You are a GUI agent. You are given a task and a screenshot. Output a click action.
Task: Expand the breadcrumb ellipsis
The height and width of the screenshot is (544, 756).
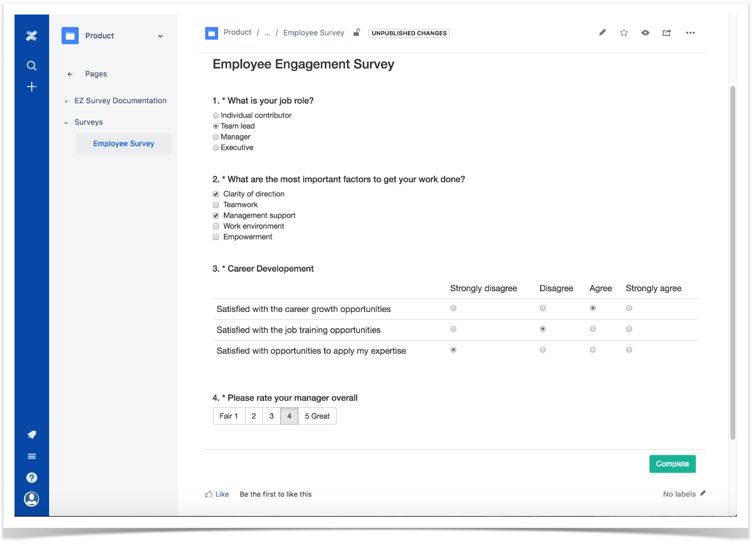click(x=267, y=33)
